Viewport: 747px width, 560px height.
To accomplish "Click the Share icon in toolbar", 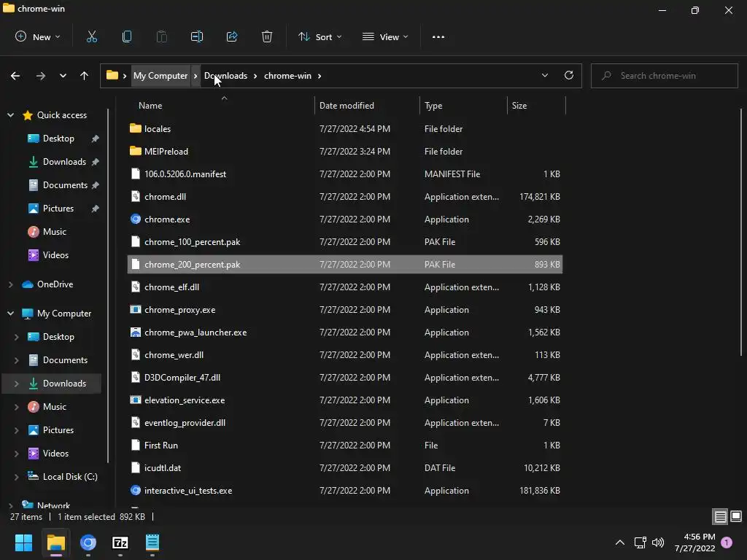I will (x=232, y=36).
